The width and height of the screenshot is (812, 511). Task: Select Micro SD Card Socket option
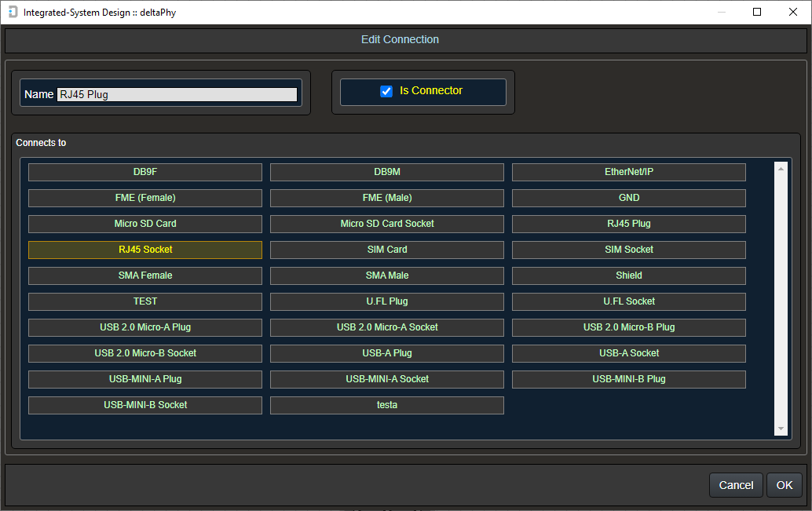tap(386, 224)
